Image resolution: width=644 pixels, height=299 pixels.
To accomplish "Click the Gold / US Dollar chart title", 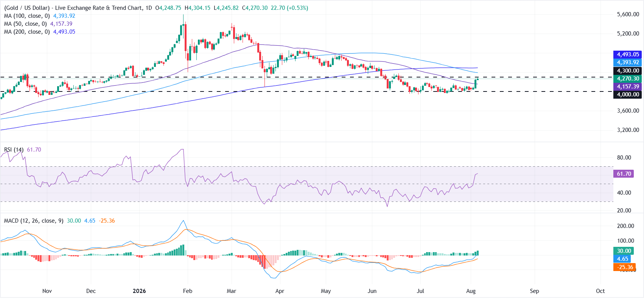I will 73,8.
